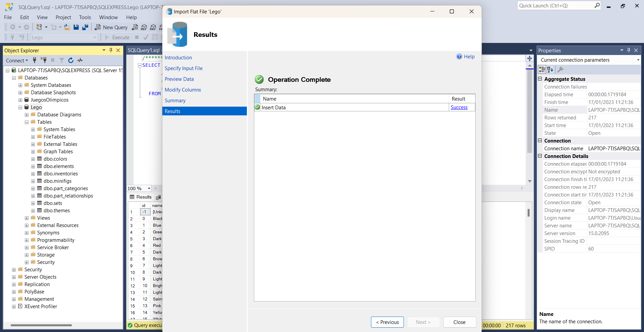The image size is (644, 332).
Task: Click the Success result link
Action: pos(459,107)
